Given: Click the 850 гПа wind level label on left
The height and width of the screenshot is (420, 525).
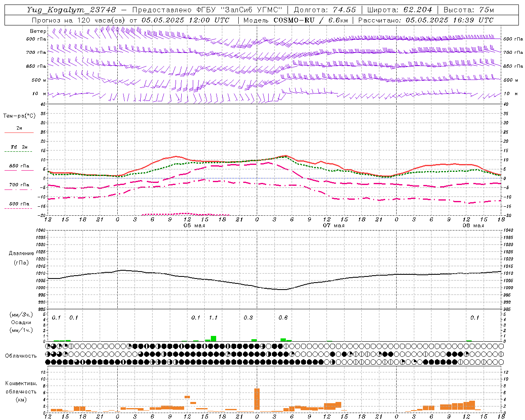Looking at the screenshot, I should (36, 66).
